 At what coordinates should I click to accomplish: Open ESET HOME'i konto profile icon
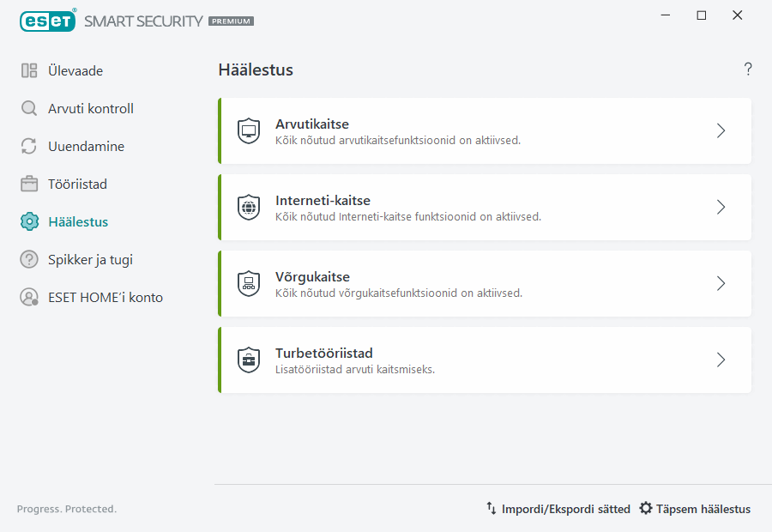[28, 297]
